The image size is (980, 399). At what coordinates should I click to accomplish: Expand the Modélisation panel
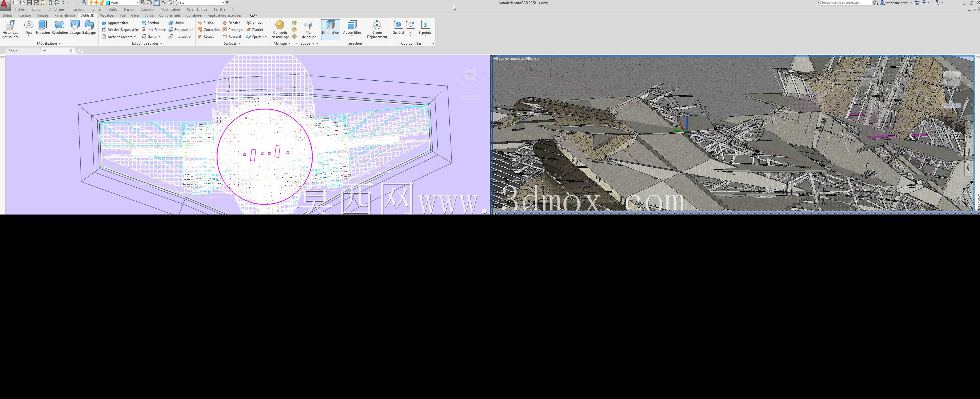[x=49, y=43]
